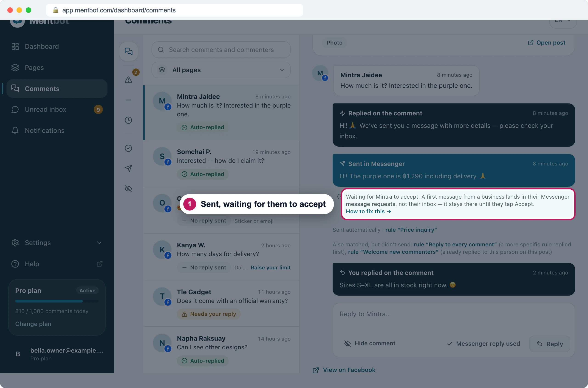Select Somchai P. comment
588x388 pixels.
[x=221, y=163]
